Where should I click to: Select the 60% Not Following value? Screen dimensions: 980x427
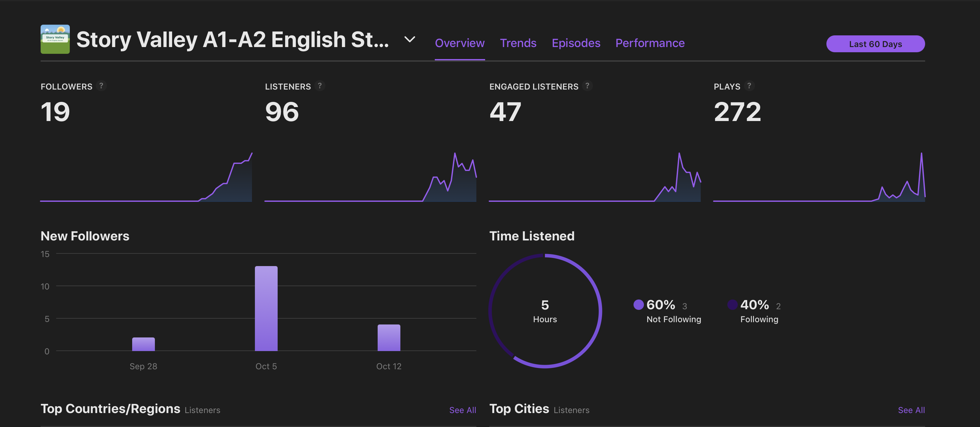point(660,305)
